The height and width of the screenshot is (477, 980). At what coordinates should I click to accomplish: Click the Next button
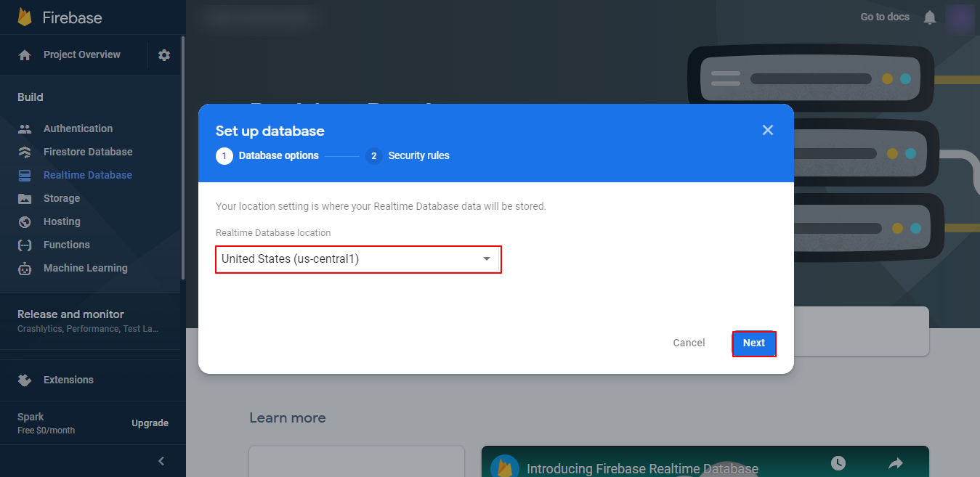(754, 343)
